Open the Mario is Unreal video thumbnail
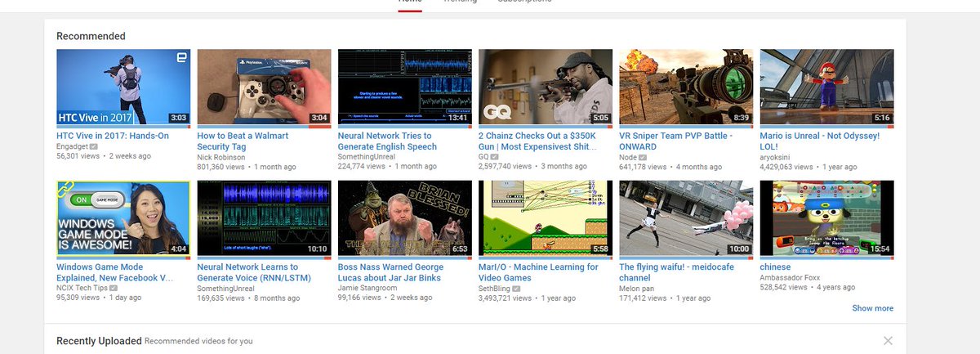This screenshot has width=980, height=354. click(x=826, y=87)
